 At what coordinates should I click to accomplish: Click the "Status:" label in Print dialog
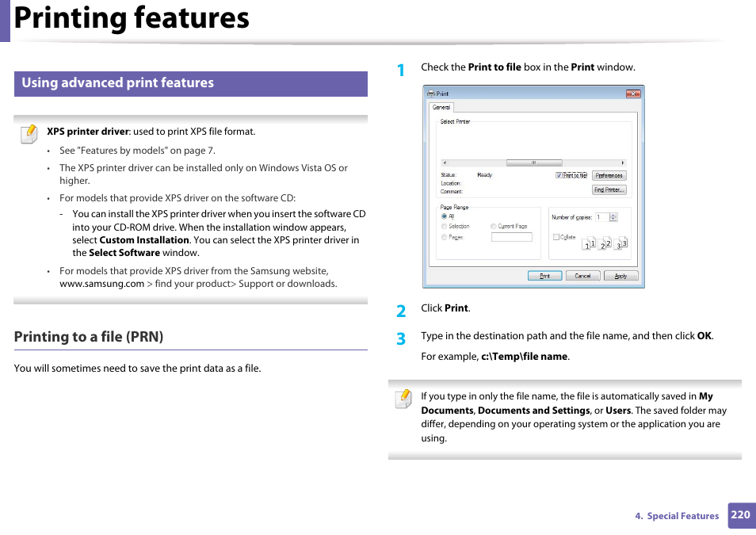(449, 175)
